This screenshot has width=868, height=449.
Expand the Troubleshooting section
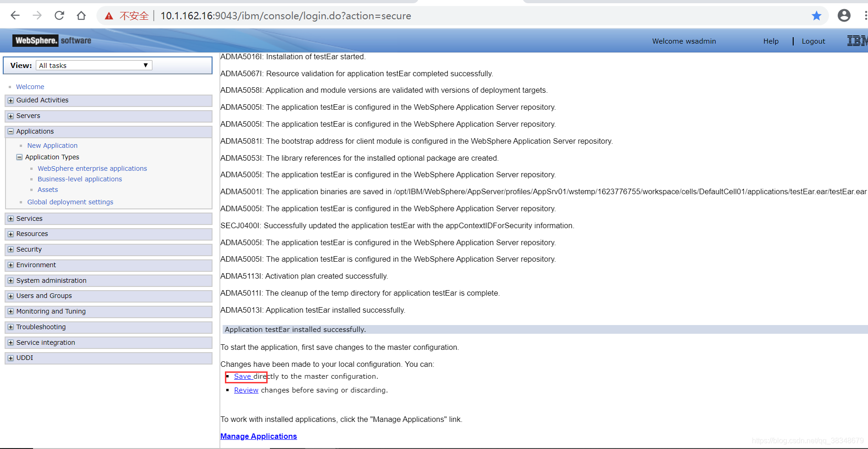coord(11,327)
